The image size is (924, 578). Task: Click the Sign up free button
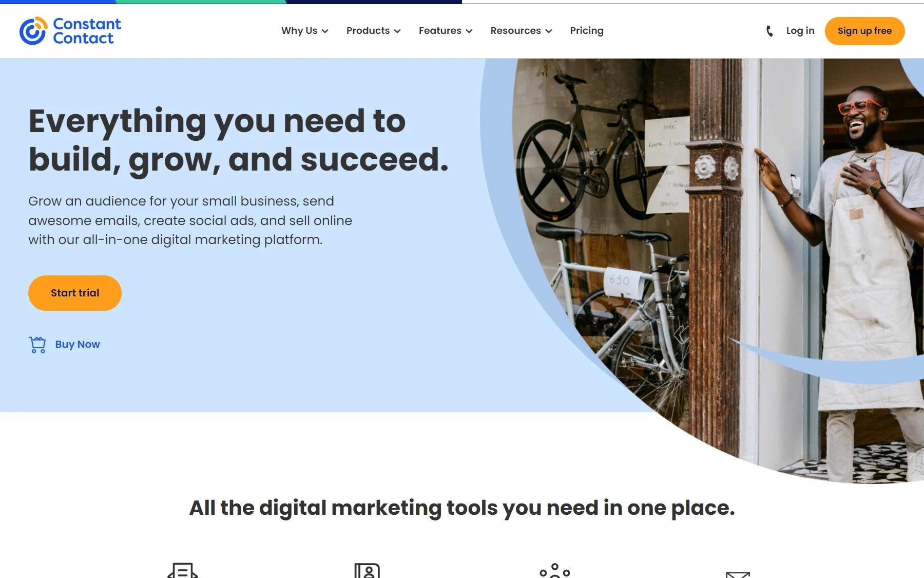[864, 31]
